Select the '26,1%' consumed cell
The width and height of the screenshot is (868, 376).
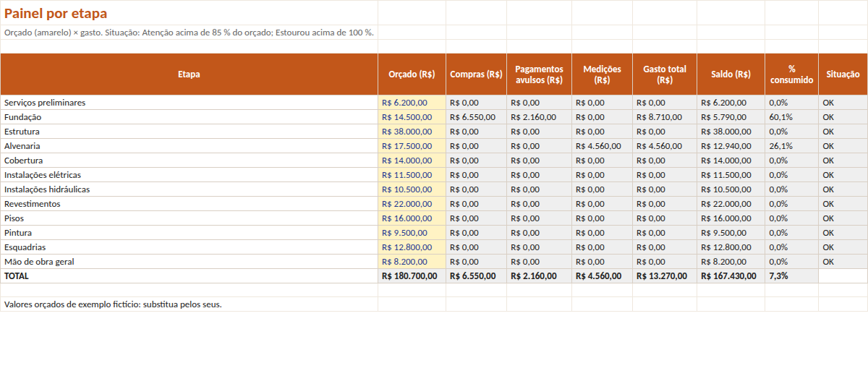791,146
